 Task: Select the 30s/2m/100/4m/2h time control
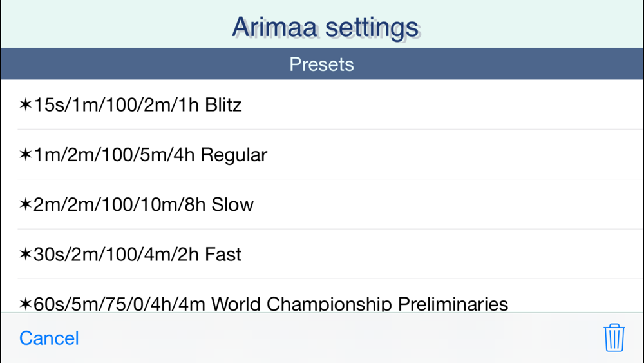click(117, 255)
